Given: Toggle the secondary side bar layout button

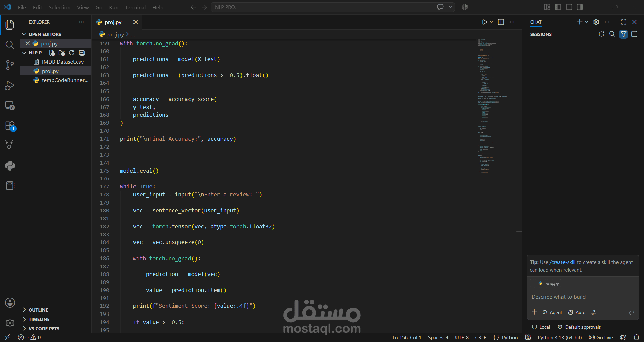Looking at the screenshot, I should point(580,7).
